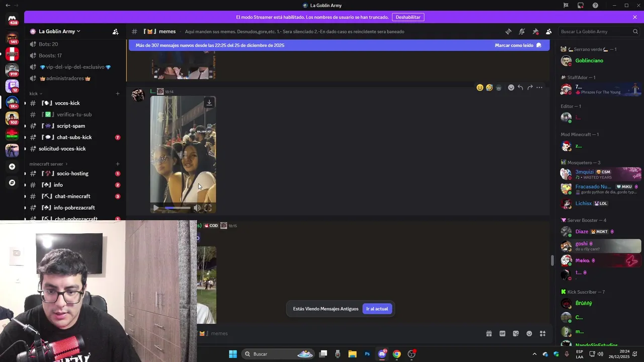Screen dimensions: 644x362
Task: Open member Lichisx in the list
Action: pyautogui.click(x=601, y=204)
